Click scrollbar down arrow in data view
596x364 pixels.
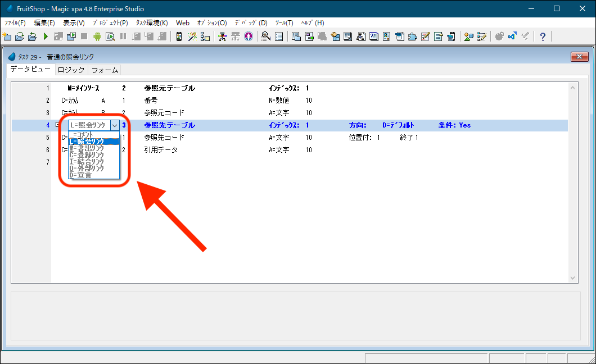[x=573, y=278]
